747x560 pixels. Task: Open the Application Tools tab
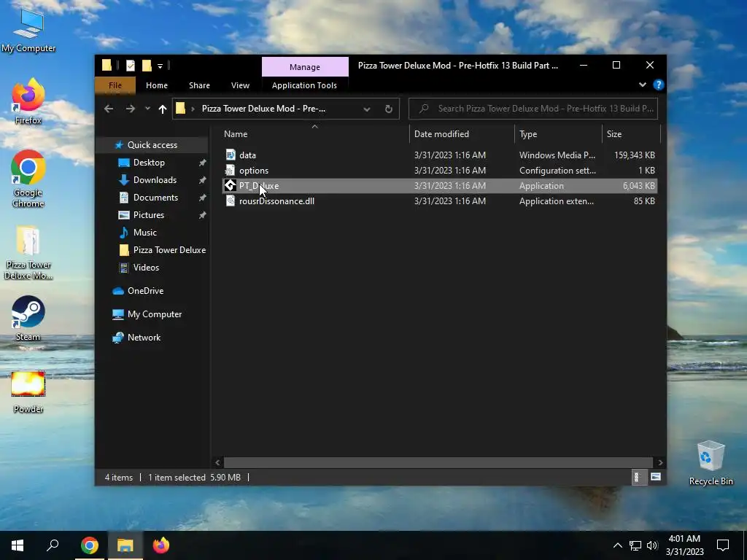click(304, 85)
